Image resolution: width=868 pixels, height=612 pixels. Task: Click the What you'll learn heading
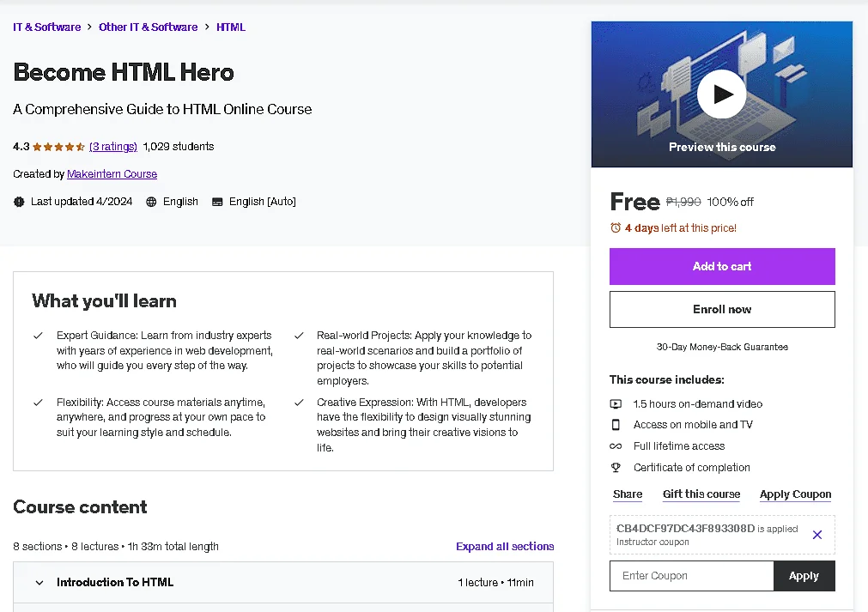tap(104, 301)
